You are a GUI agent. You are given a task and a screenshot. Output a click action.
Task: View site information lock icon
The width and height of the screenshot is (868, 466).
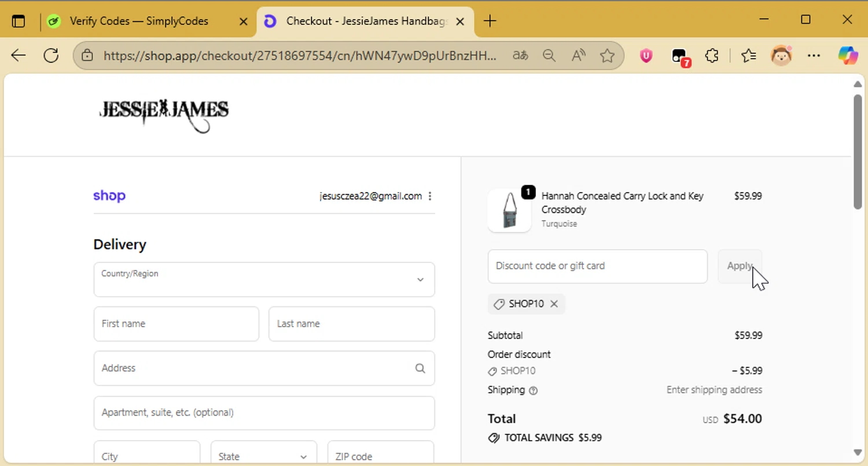click(87, 56)
